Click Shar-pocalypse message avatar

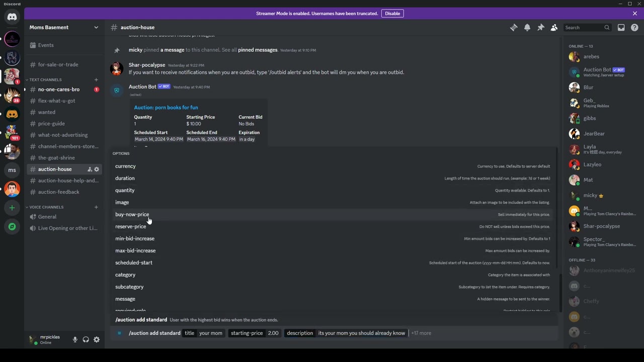pyautogui.click(x=117, y=68)
